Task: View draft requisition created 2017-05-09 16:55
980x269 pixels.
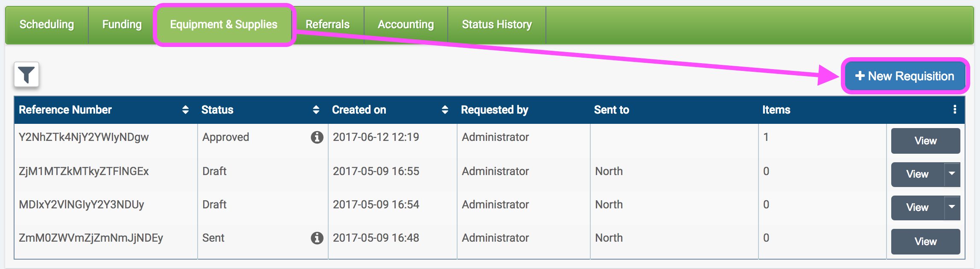Action: pos(917,174)
